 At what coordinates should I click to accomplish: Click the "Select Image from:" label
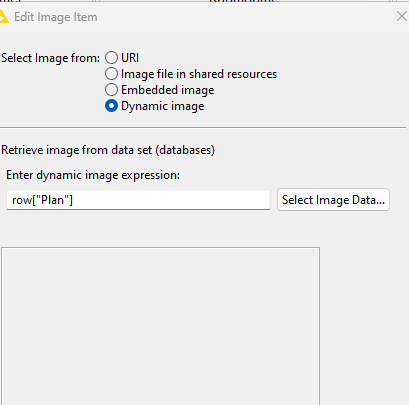tap(51, 58)
